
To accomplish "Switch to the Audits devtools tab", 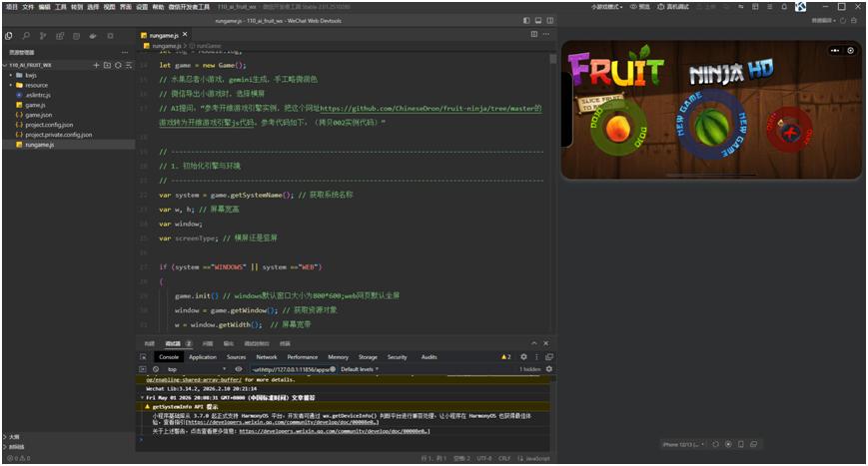I will click(430, 357).
